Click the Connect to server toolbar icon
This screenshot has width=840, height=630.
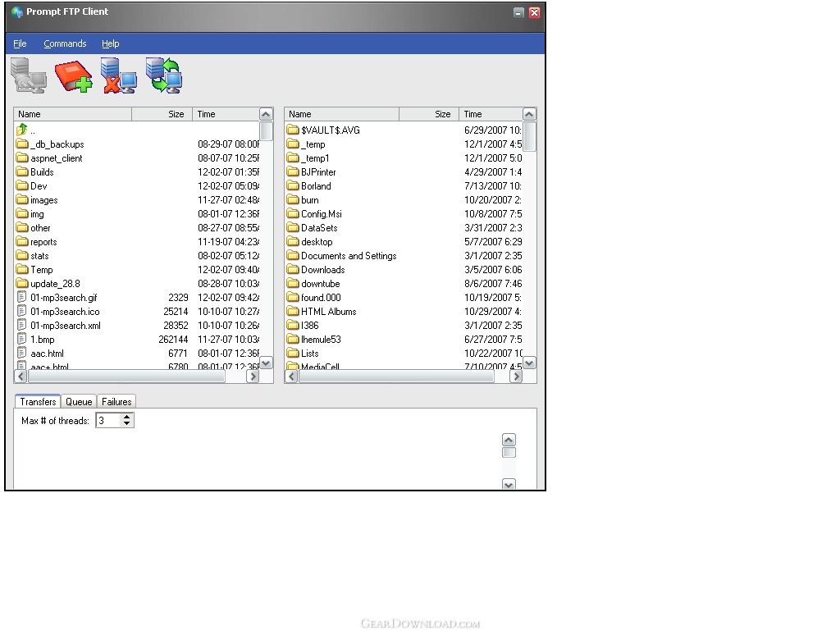coord(29,76)
